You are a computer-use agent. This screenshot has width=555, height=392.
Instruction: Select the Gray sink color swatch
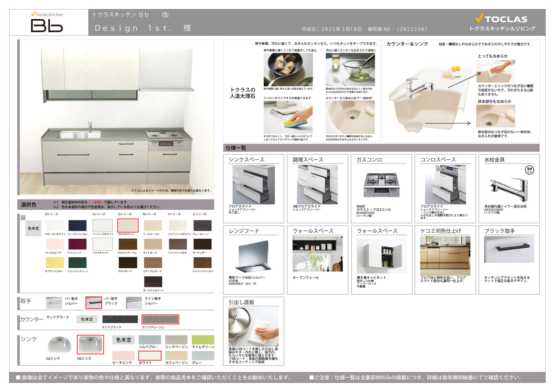coord(203,356)
